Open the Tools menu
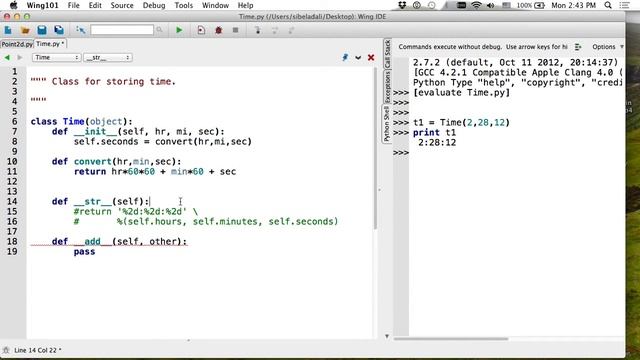Screen dimensions: 640x360 point(183,5)
